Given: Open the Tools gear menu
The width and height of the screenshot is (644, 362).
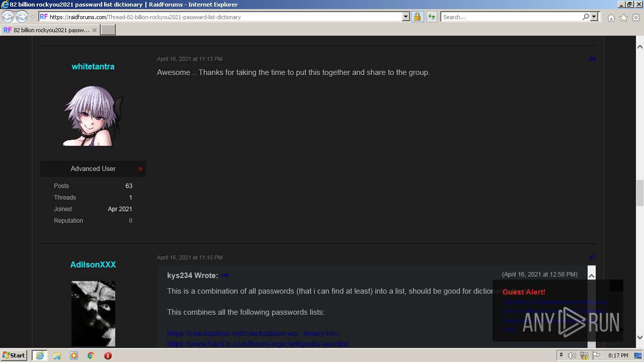Looking at the screenshot, I should coord(636,18).
